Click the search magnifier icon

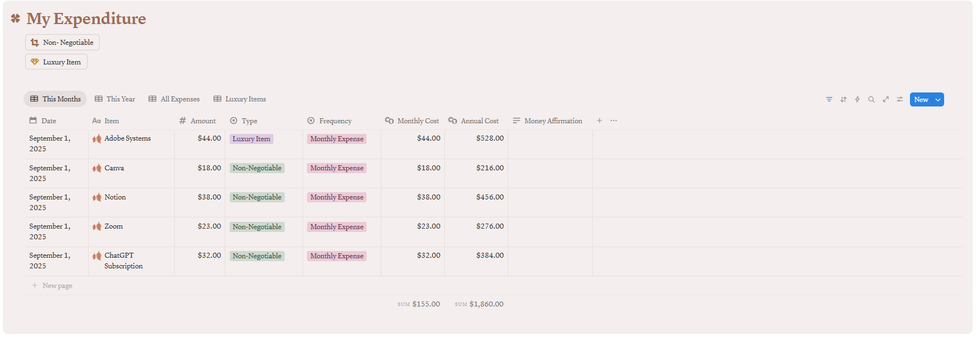pyautogui.click(x=871, y=99)
